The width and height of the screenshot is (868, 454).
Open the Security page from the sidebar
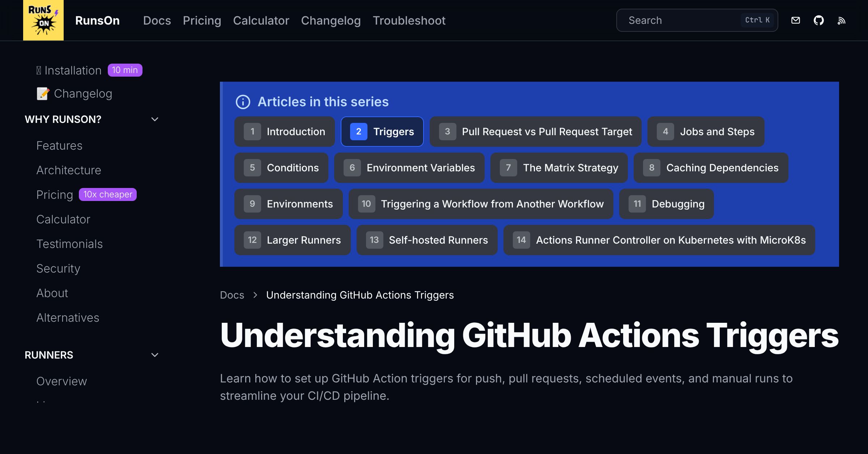click(x=58, y=269)
